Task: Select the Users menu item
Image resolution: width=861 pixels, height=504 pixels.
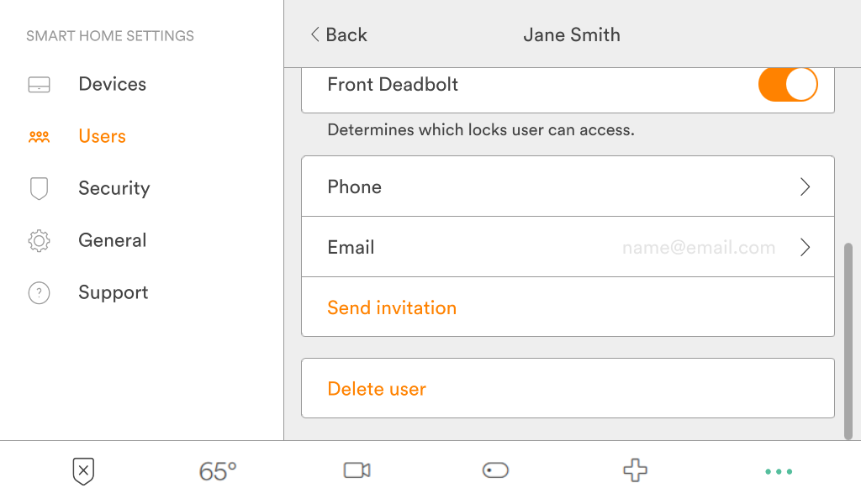Action: [102, 136]
